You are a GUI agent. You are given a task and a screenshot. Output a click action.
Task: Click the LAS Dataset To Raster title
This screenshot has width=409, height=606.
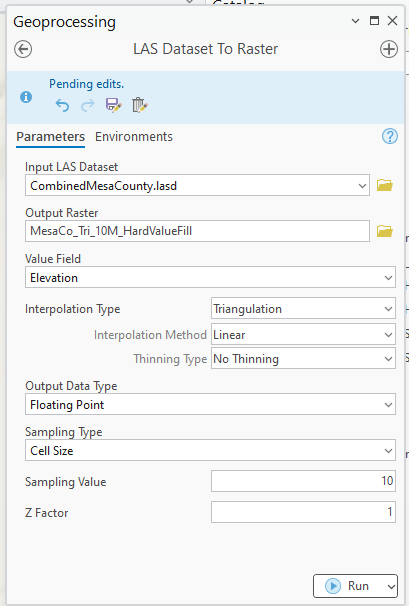click(206, 49)
